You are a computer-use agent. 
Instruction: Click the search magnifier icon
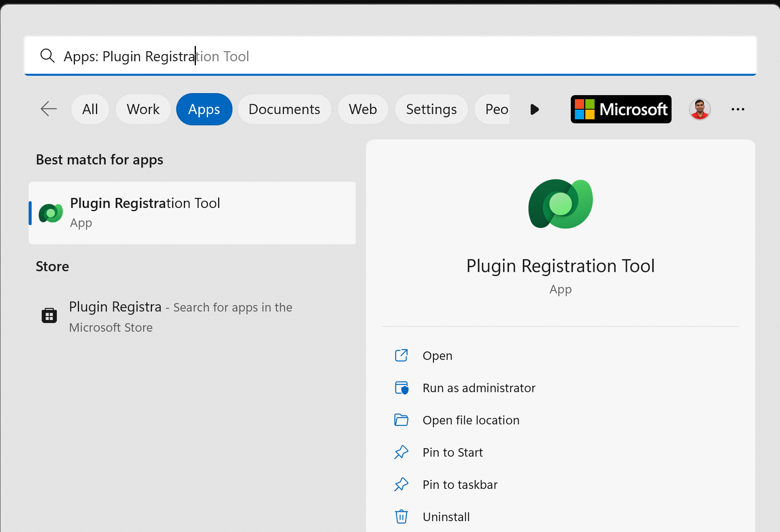(48, 56)
